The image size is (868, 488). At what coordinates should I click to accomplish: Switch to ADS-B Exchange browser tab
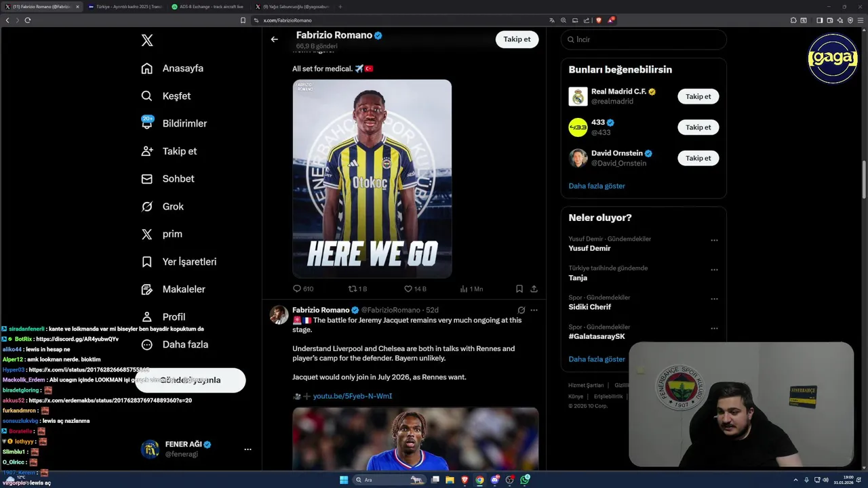pyautogui.click(x=208, y=7)
